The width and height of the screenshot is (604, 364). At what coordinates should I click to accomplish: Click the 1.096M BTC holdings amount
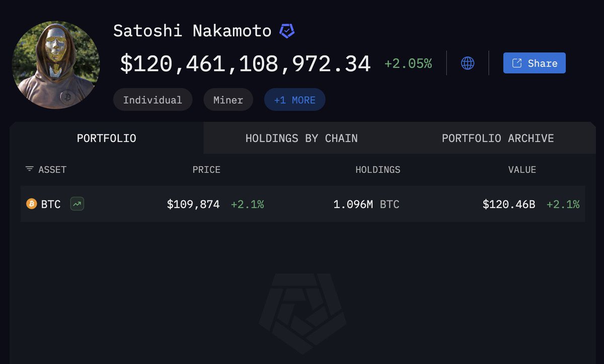point(366,204)
